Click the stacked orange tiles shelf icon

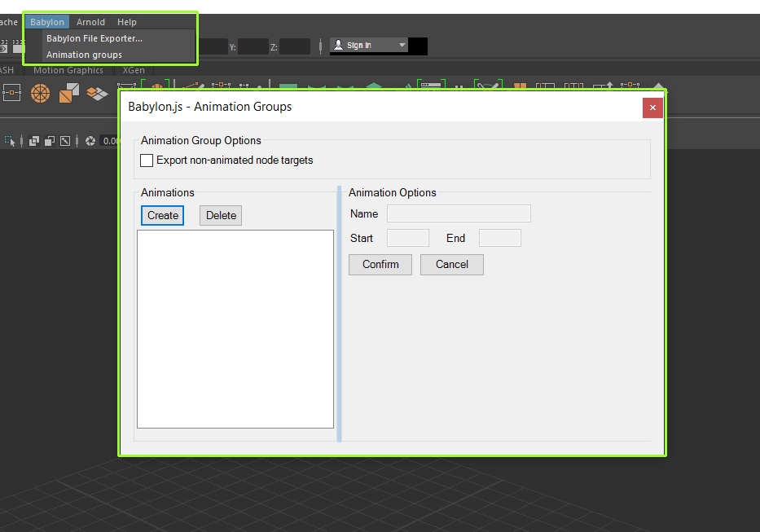pyautogui.click(x=98, y=93)
